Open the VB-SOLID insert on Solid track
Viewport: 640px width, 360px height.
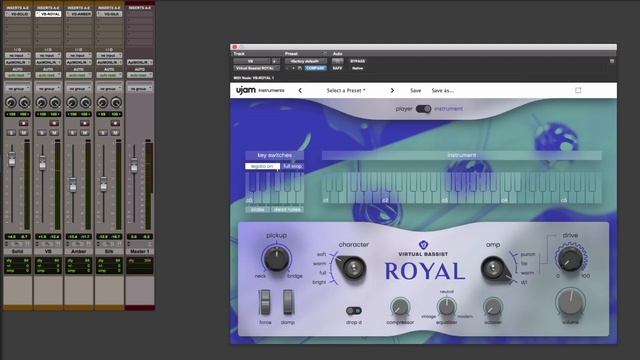[18, 14]
